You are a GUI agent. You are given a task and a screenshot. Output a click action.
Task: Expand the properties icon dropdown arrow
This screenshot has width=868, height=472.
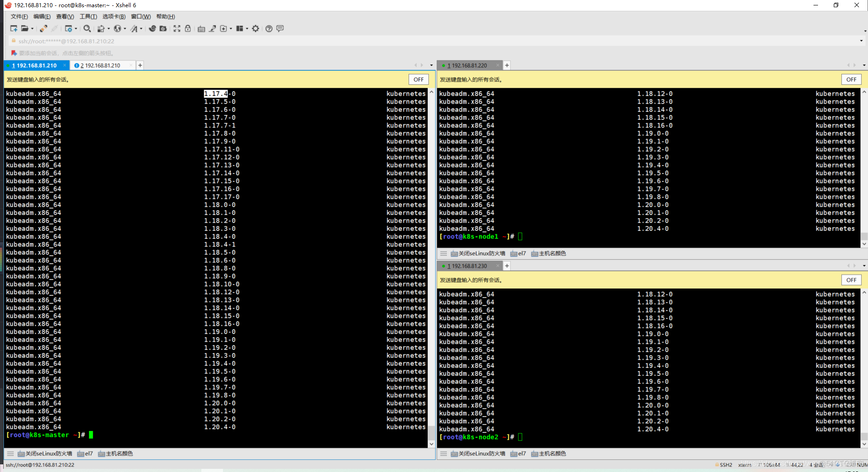click(x=76, y=29)
